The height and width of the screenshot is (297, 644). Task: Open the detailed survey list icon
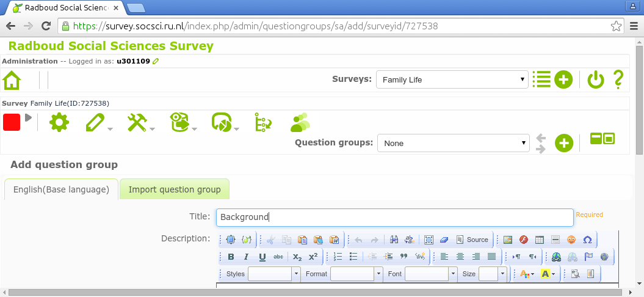click(x=541, y=79)
